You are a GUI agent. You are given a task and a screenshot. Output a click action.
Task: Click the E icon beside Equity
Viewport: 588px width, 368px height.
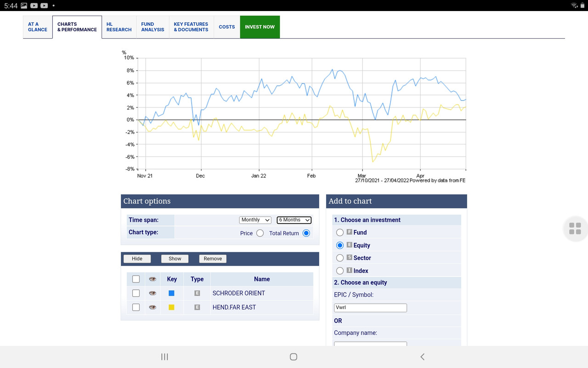coord(350,245)
